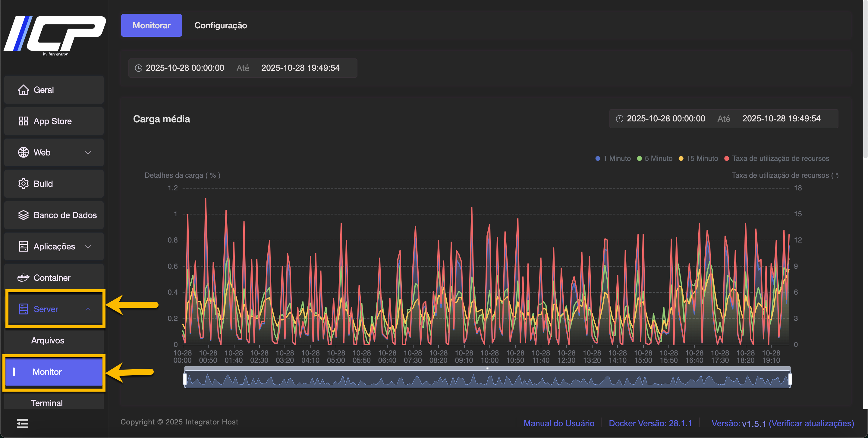Collapse the sidebar with bottom menu icon

[x=23, y=424]
